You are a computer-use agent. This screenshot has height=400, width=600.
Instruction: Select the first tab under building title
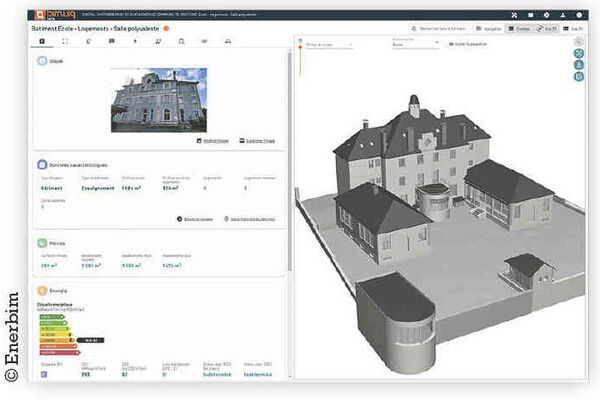40,42
